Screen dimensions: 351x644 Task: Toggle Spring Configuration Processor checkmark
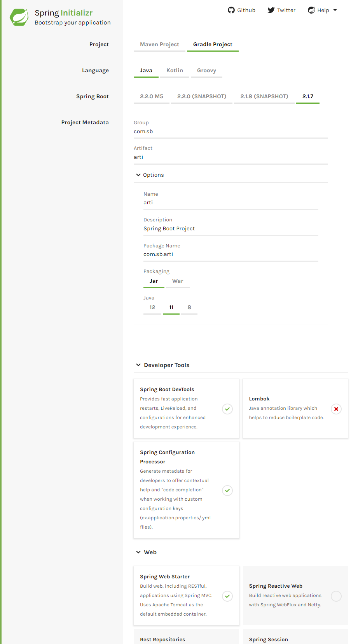pos(227,491)
